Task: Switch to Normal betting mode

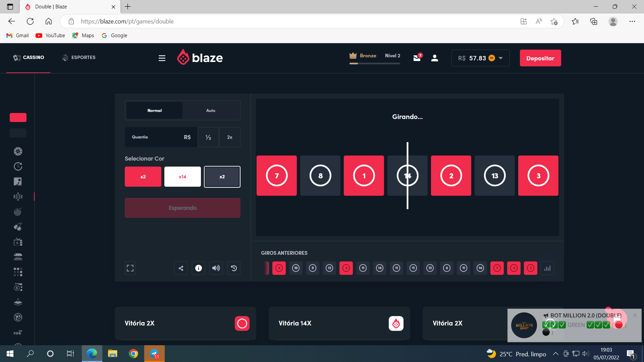Action: click(x=154, y=110)
